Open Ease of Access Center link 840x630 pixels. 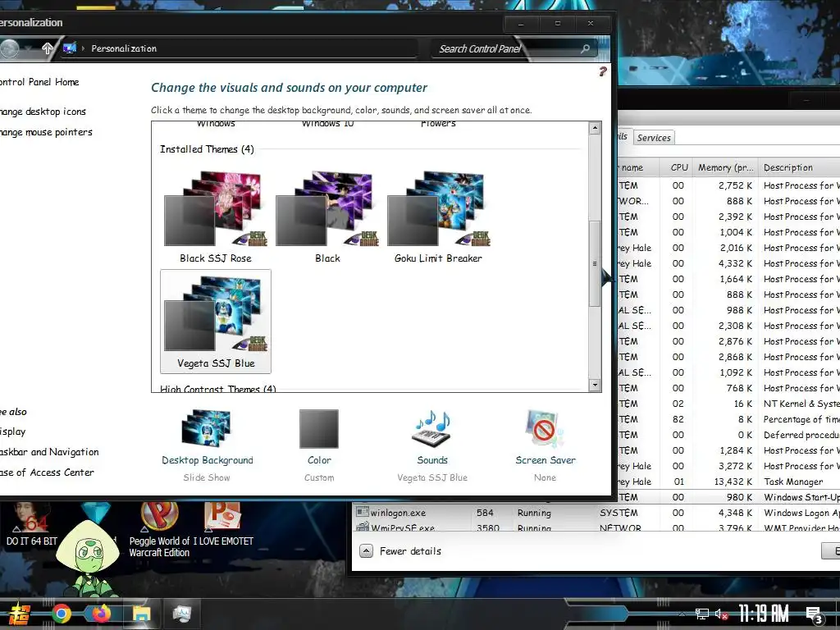(47, 472)
